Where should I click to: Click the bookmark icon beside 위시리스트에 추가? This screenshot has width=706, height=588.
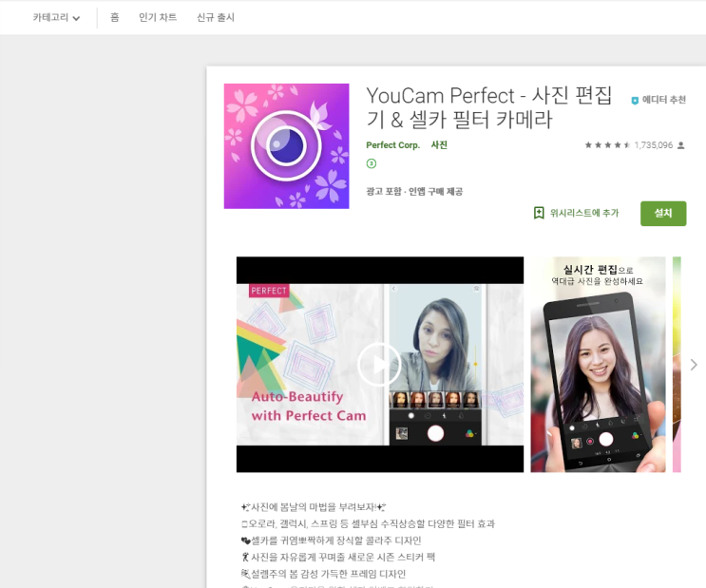(539, 213)
